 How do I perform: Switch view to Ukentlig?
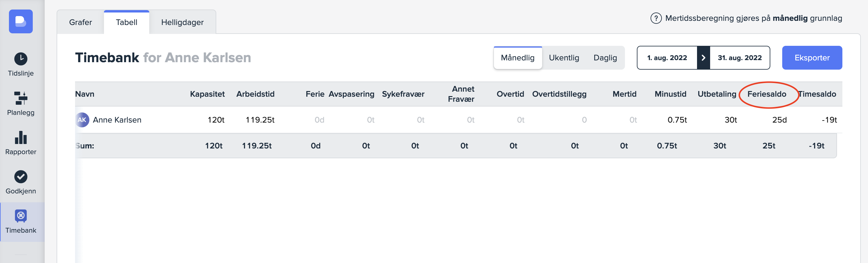pos(564,58)
